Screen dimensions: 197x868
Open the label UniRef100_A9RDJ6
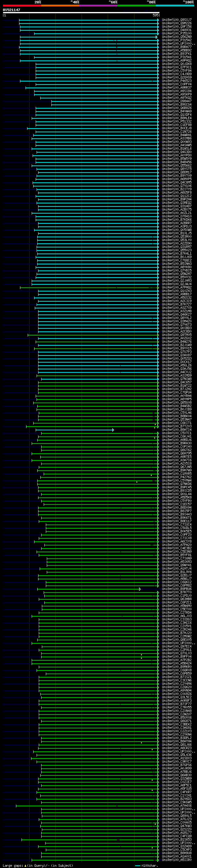point(177,440)
